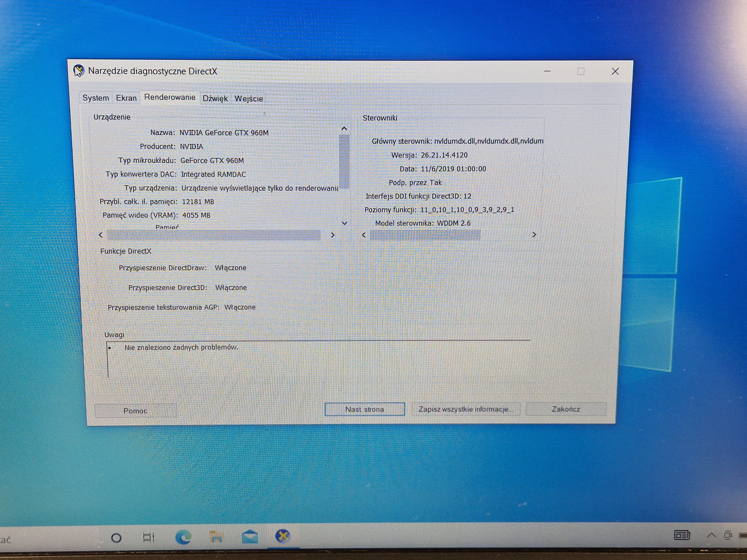
Task: Open Task View on the taskbar
Action: (x=149, y=537)
